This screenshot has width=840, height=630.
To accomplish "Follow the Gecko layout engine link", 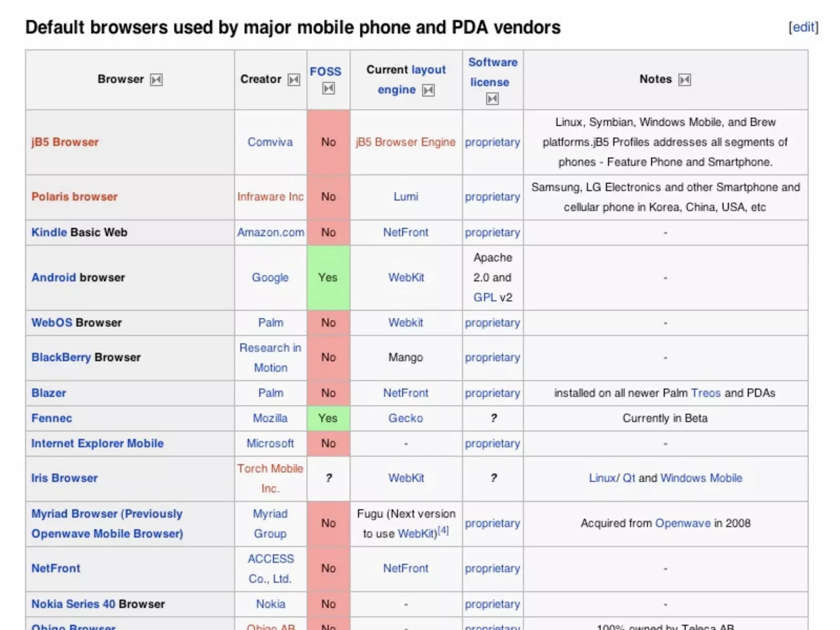I will click(x=405, y=418).
